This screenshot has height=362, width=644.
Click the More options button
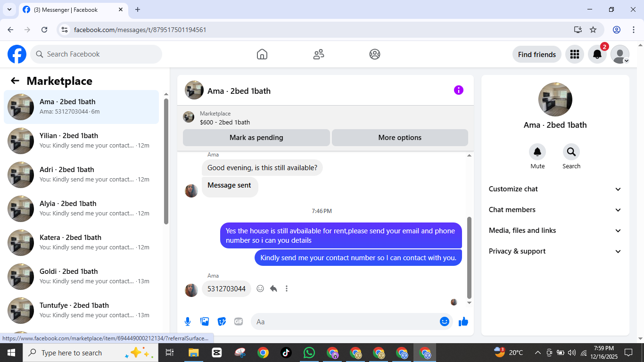click(400, 138)
